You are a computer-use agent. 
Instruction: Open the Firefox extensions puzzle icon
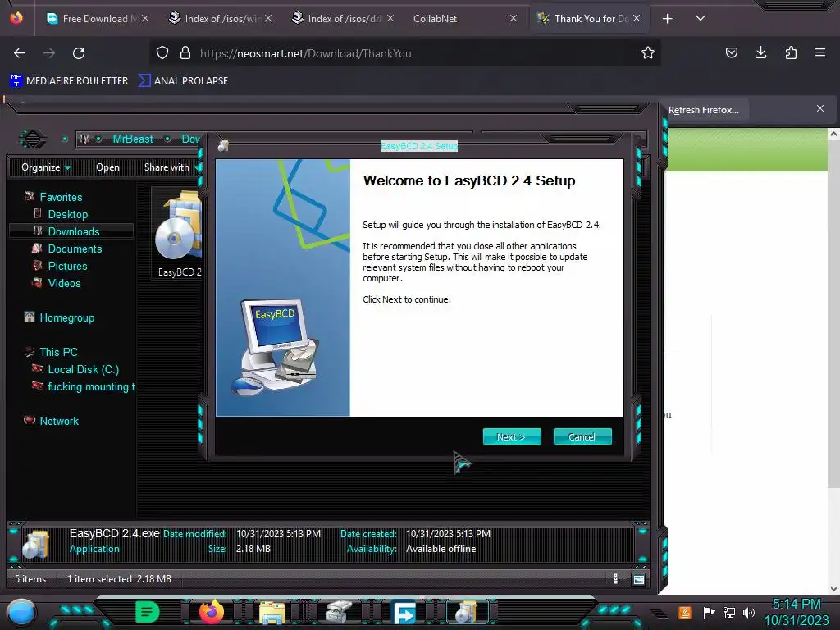tap(791, 52)
